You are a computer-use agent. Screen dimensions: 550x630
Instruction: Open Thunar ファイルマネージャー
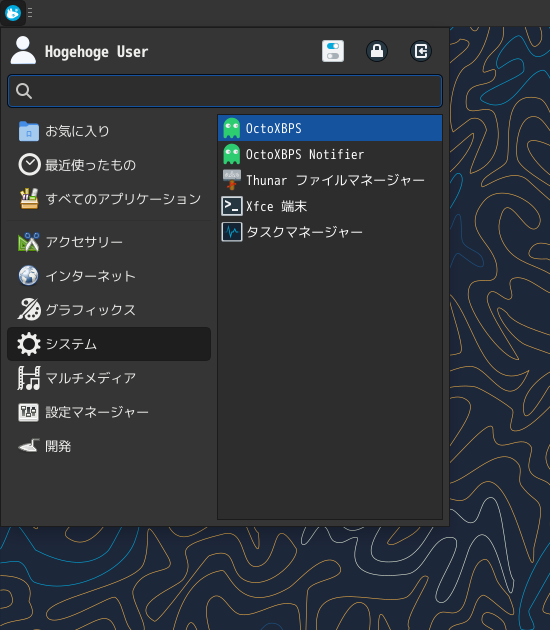click(x=330, y=180)
